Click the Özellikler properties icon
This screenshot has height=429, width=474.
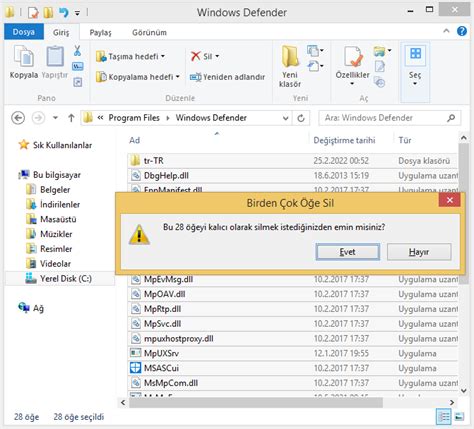[353, 57]
